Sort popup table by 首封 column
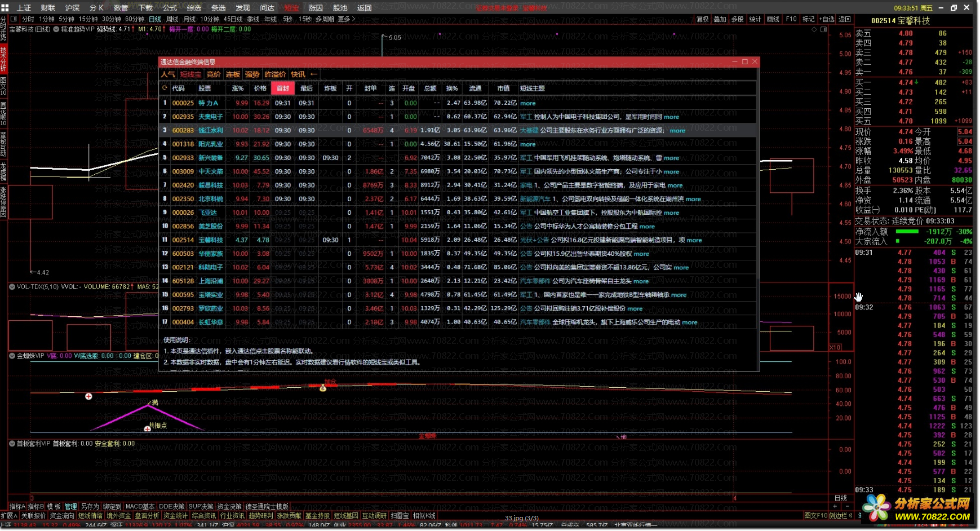The image size is (980, 531). pos(283,88)
